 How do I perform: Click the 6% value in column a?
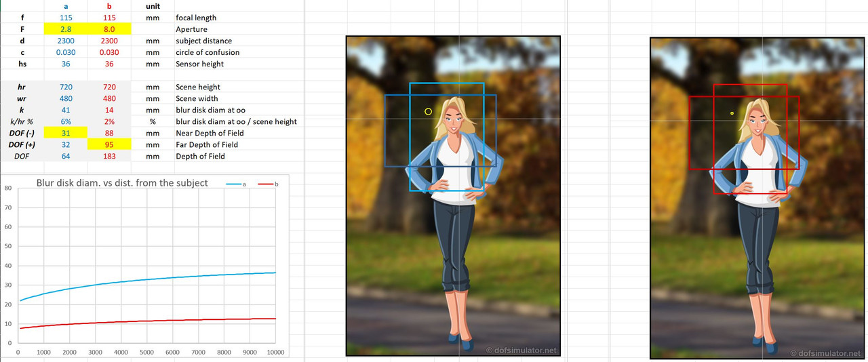[66, 122]
